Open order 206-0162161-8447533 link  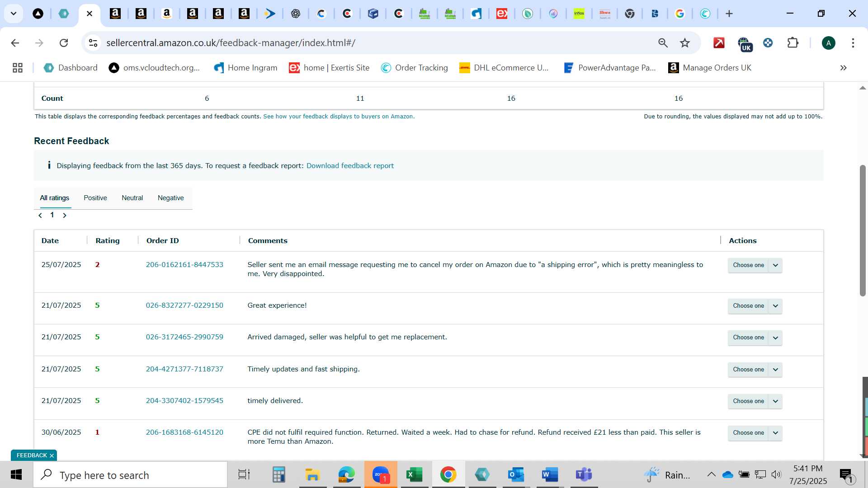pos(184,265)
